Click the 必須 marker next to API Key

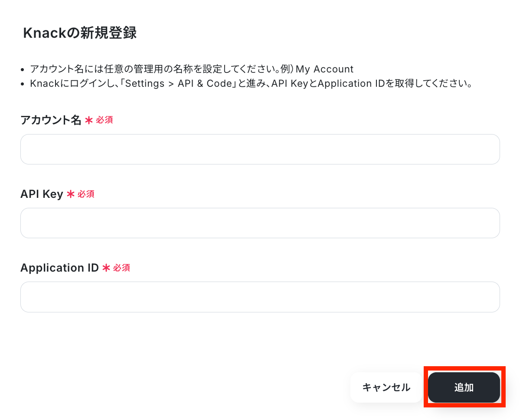pos(86,194)
